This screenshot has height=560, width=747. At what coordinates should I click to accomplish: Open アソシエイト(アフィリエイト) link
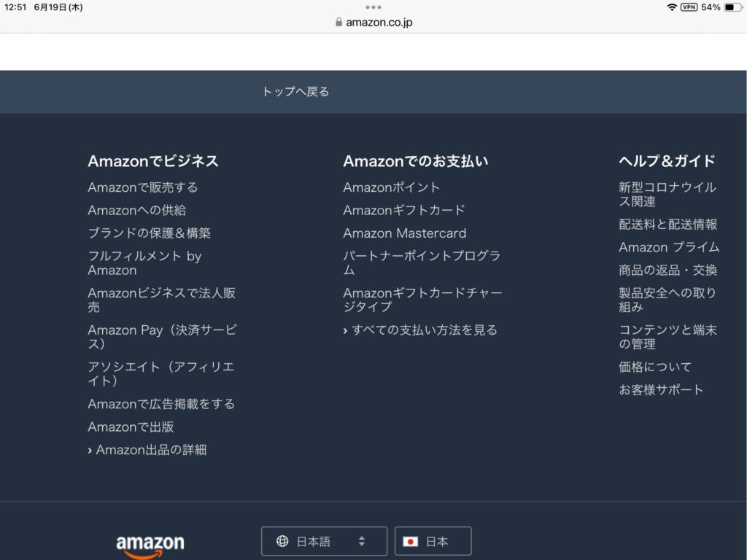161,374
